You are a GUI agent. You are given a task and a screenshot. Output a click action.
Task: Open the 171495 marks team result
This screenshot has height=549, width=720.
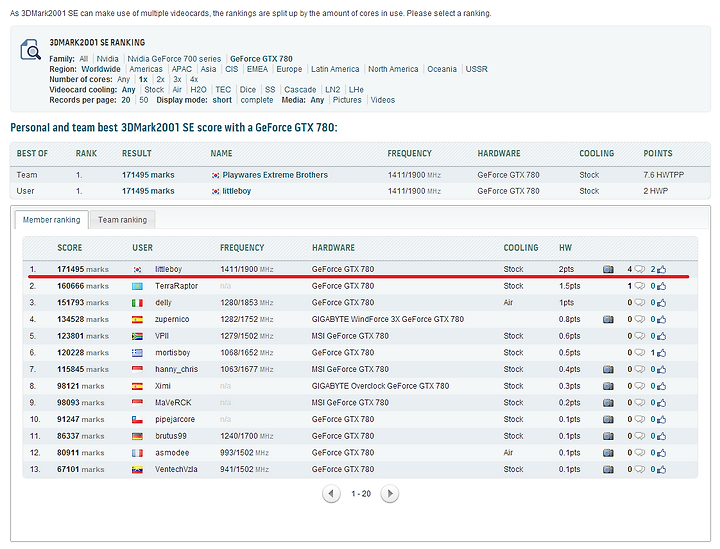point(148,175)
